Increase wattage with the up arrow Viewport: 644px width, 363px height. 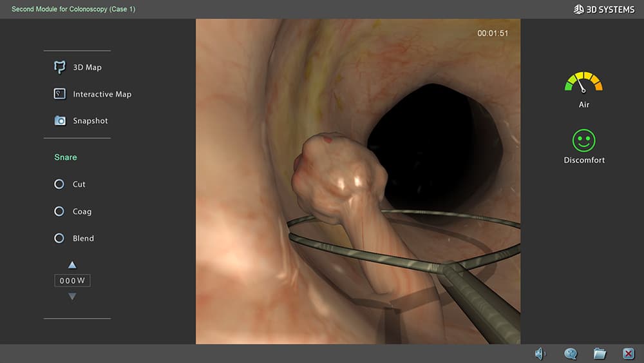[72, 265]
